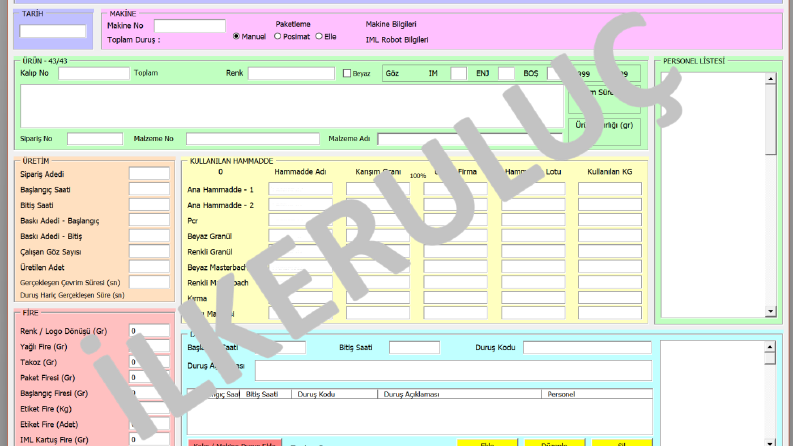This screenshot has height=446, width=793.
Task: Click the Bitiş Saati column header
Action: coord(266,394)
